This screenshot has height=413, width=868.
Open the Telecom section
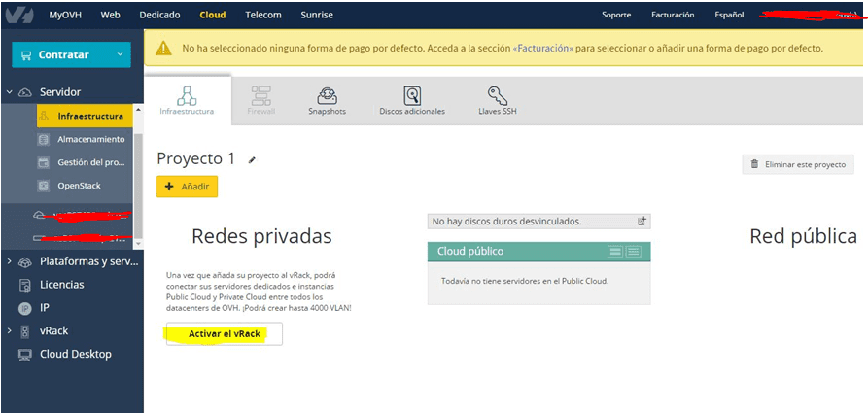point(263,15)
